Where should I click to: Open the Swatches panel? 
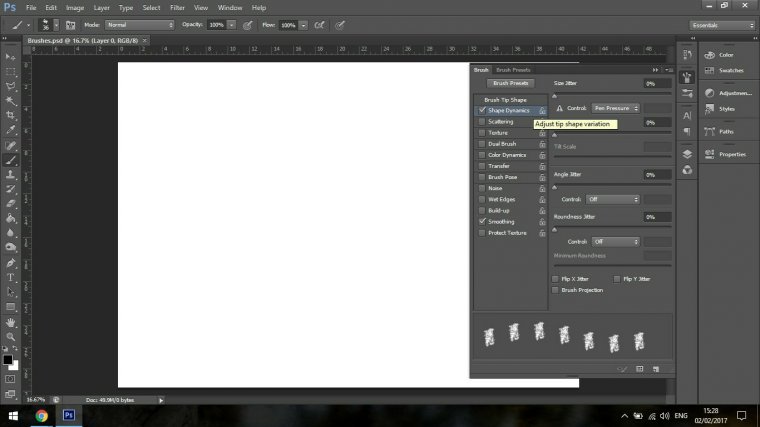tap(726, 71)
